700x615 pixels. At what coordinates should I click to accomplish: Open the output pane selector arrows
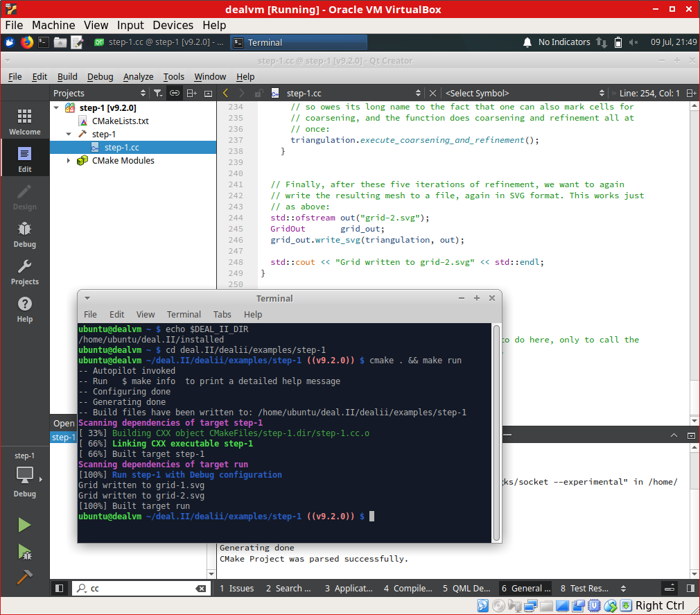tap(623, 588)
